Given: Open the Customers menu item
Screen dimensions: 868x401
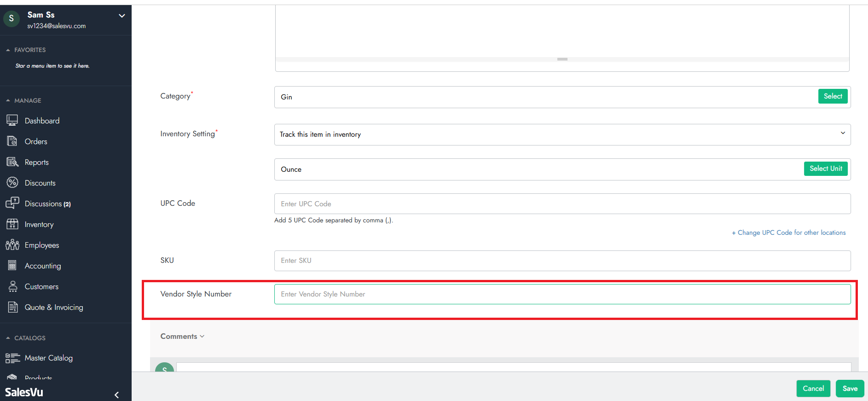Looking at the screenshot, I should pyautogui.click(x=41, y=286).
